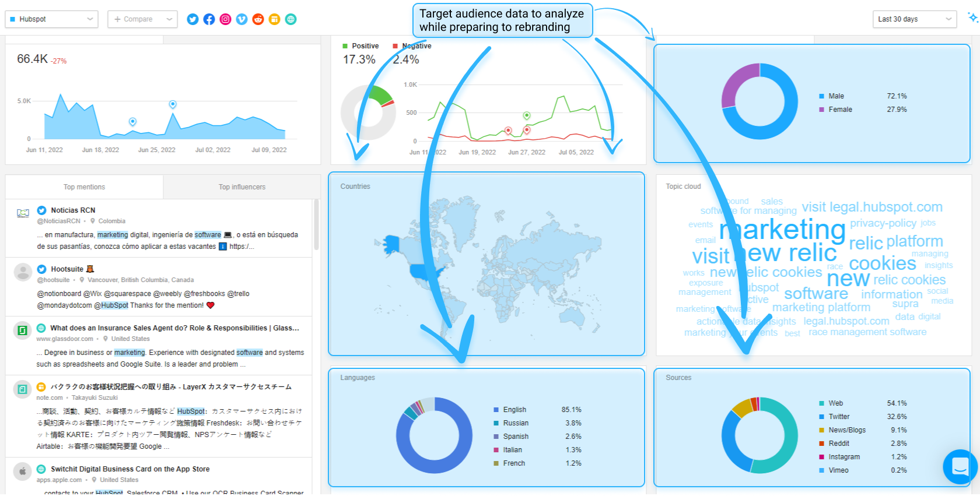Filter by Web globe icon in top bar
Screen dimensions: 980x496
point(290,19)
